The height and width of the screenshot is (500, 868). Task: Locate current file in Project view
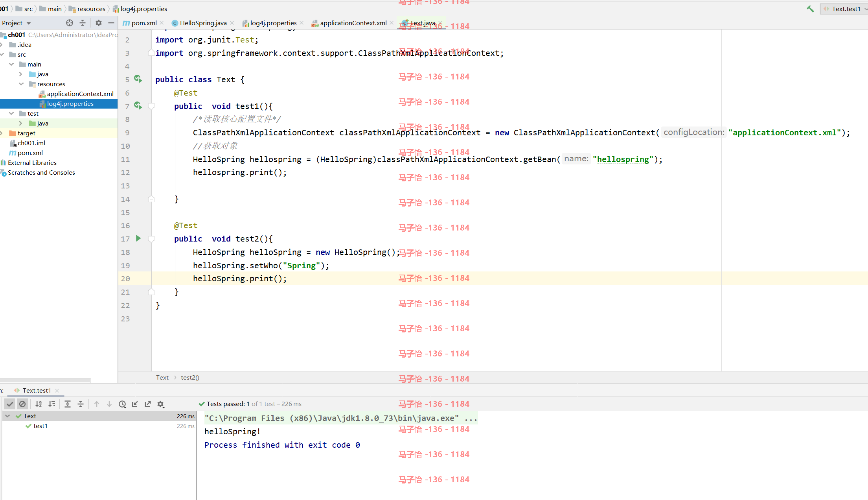pos(70,23)
